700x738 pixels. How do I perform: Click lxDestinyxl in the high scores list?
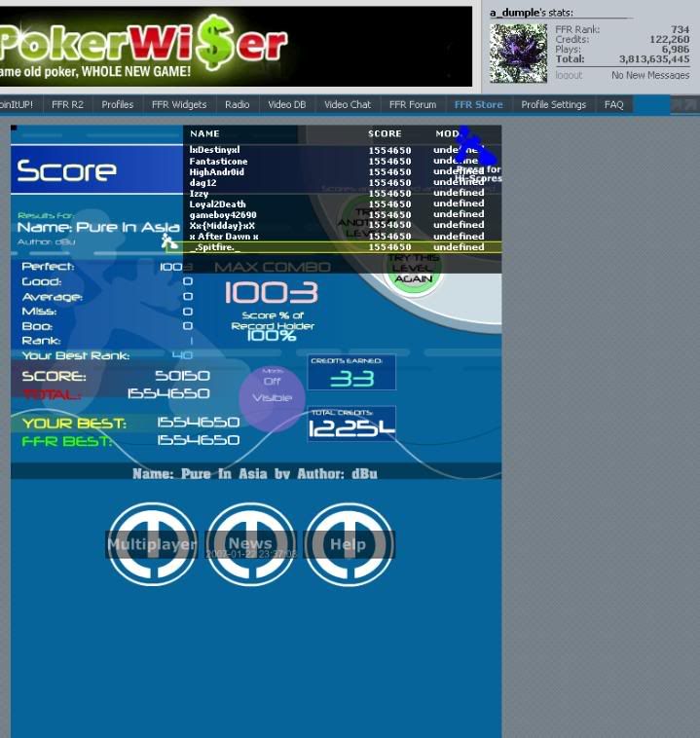click(214, 150)
